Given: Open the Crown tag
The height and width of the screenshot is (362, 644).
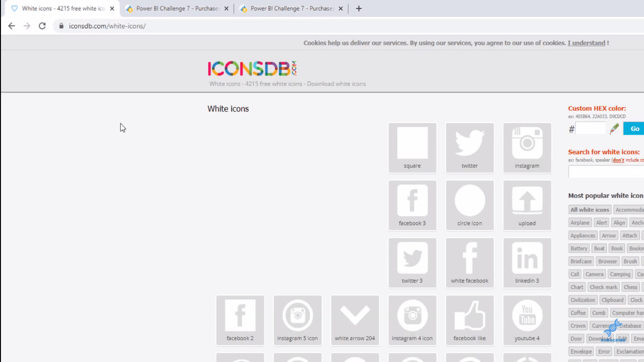Looking at the screenshot, I should coord(578,326).
